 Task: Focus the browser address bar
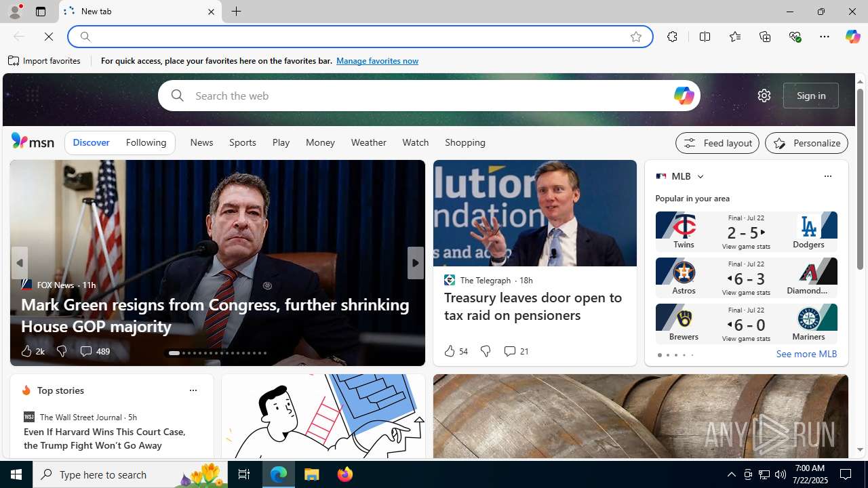click(359, 37)
